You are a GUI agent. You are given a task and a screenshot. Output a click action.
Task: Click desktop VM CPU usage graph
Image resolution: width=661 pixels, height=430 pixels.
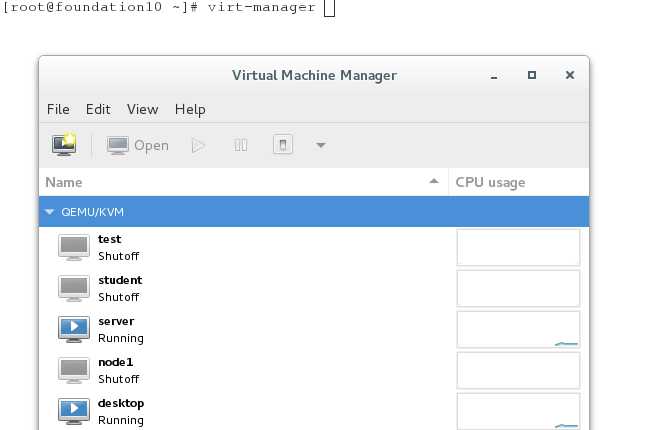tap(518, 411)
